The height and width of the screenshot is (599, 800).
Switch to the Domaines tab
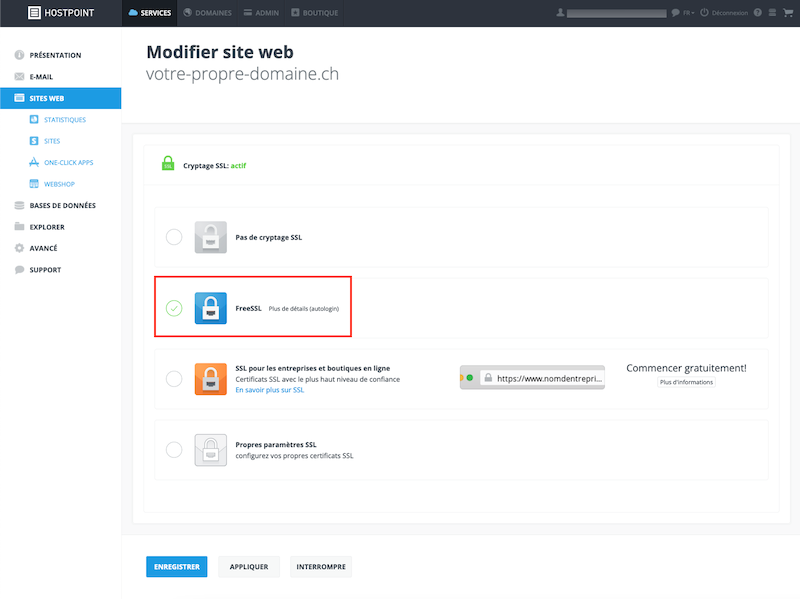click(208, 13)
